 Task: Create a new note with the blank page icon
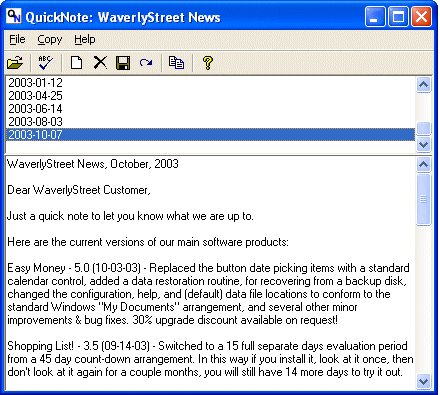point(76,62)
